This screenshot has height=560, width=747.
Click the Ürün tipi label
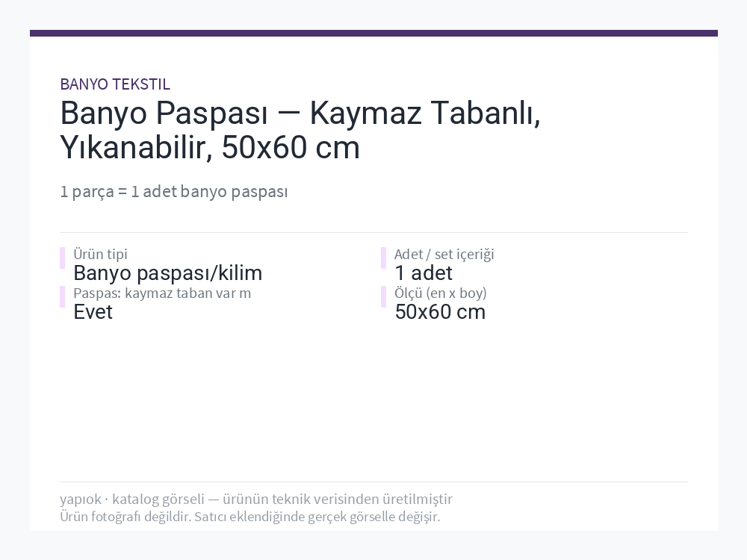tap(100, 254)
